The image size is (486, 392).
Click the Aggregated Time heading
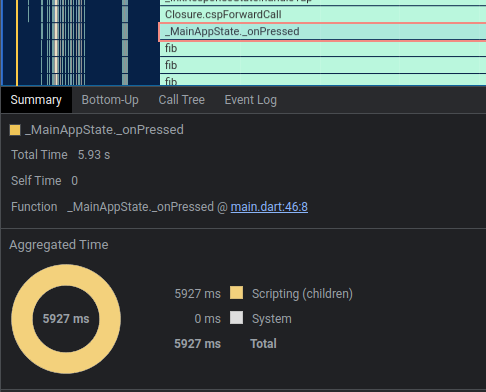pos(59,245)
